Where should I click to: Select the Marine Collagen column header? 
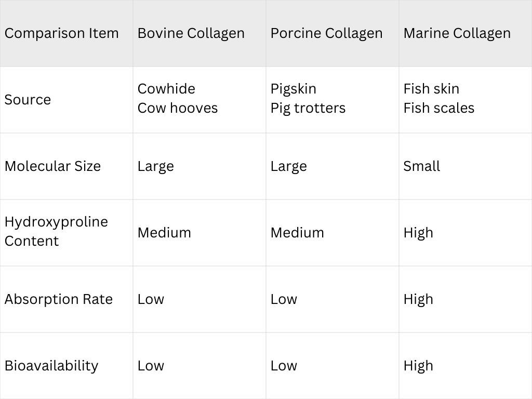pyautogui.click(x=457, y=33)
